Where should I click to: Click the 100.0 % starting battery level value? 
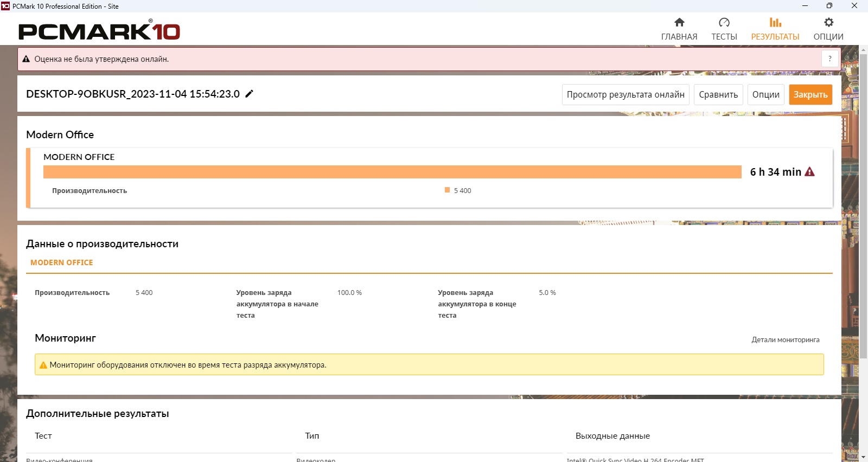[x=349, y=293]
